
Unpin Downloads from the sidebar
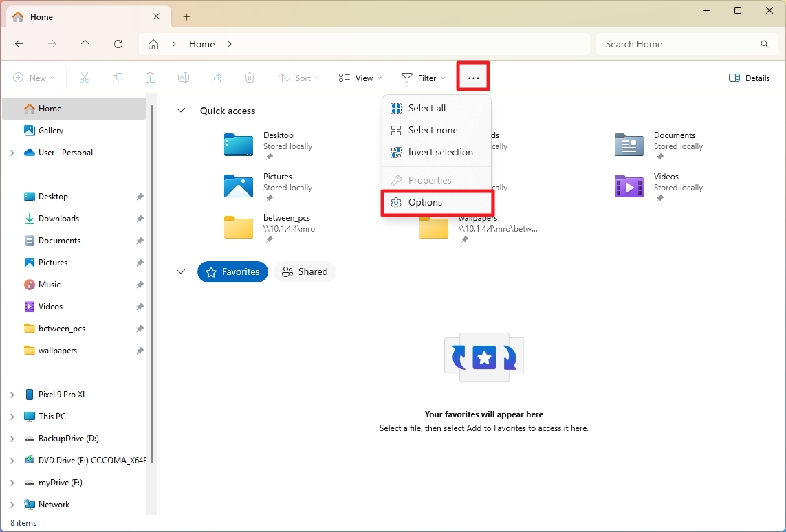tap(140, 218)
